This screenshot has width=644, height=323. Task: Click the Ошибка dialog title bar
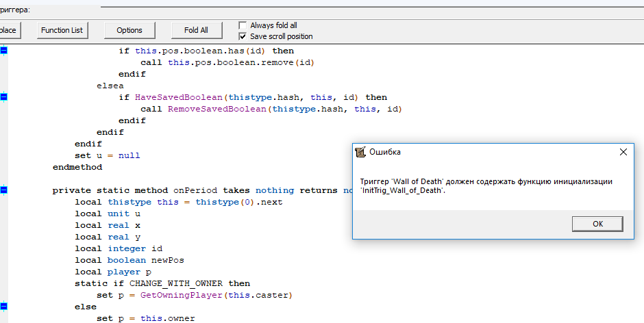(x=480, y=152)
